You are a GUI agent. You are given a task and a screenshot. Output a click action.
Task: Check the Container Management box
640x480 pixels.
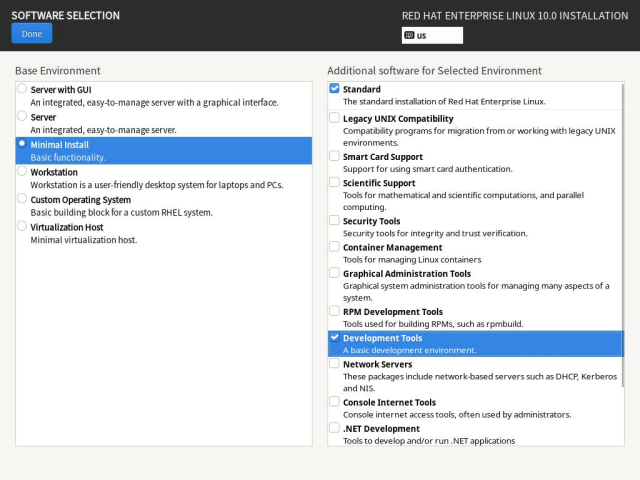click(x=334, y=247)
